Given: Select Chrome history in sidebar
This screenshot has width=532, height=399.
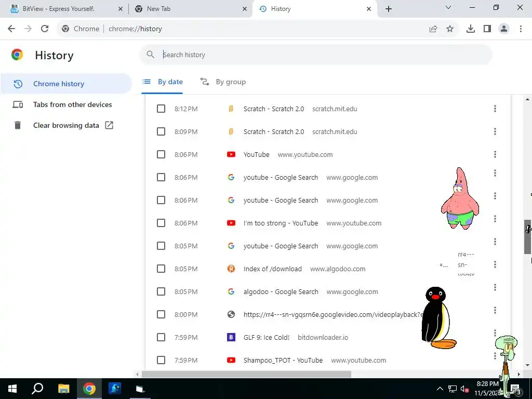Looking at the screenshot, I should coord(66,84).
